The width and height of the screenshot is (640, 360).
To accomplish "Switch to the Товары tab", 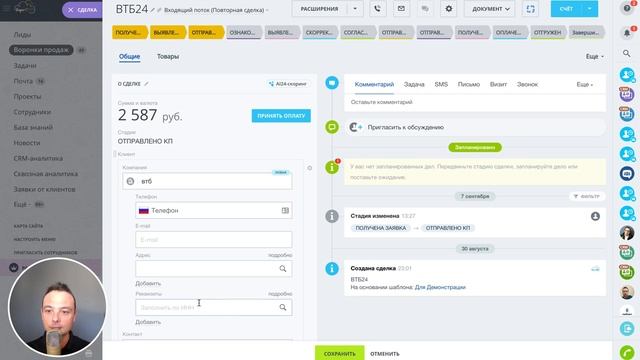I will point(168,56).
